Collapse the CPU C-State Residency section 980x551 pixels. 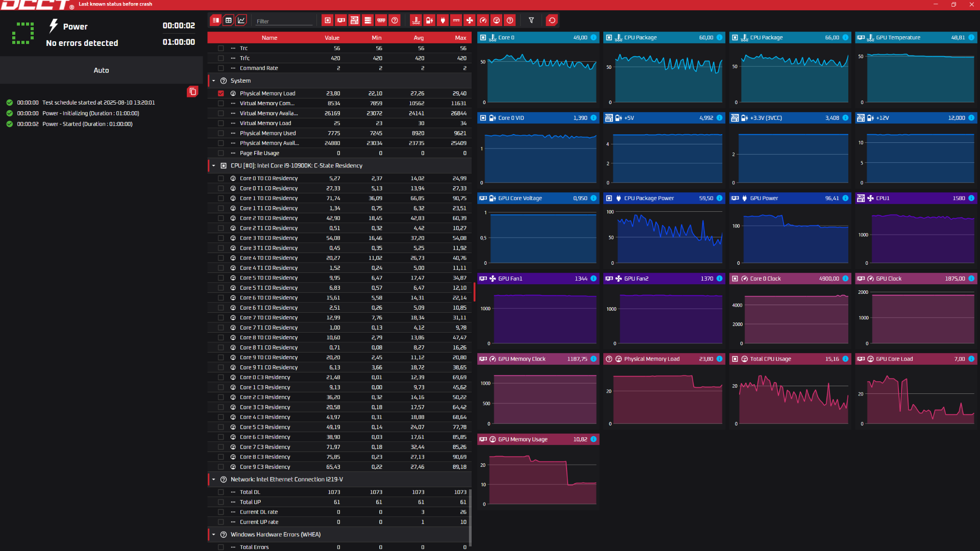pyautogui.click(x=214, y=166)
